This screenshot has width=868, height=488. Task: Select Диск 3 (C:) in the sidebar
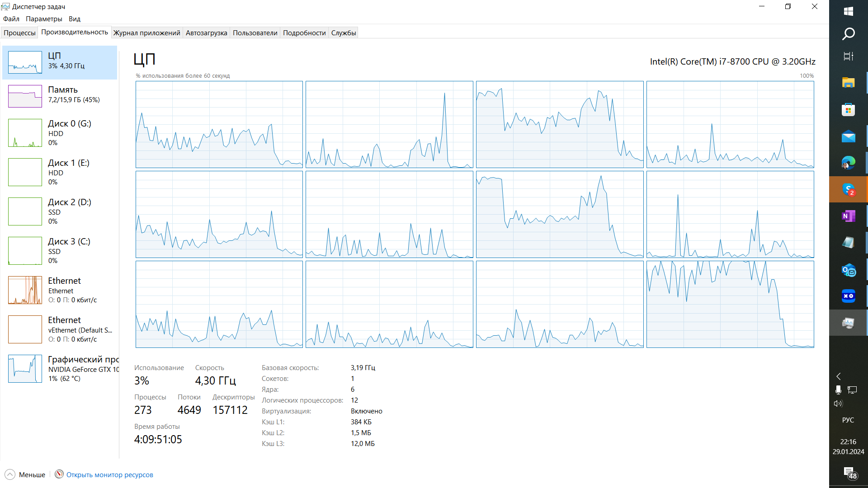click(60, 251)
